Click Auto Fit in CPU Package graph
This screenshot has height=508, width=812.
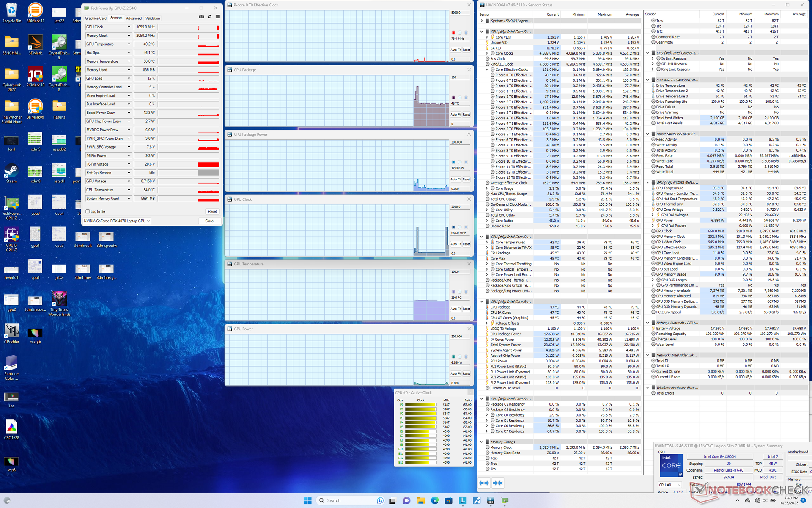(455, 114)
